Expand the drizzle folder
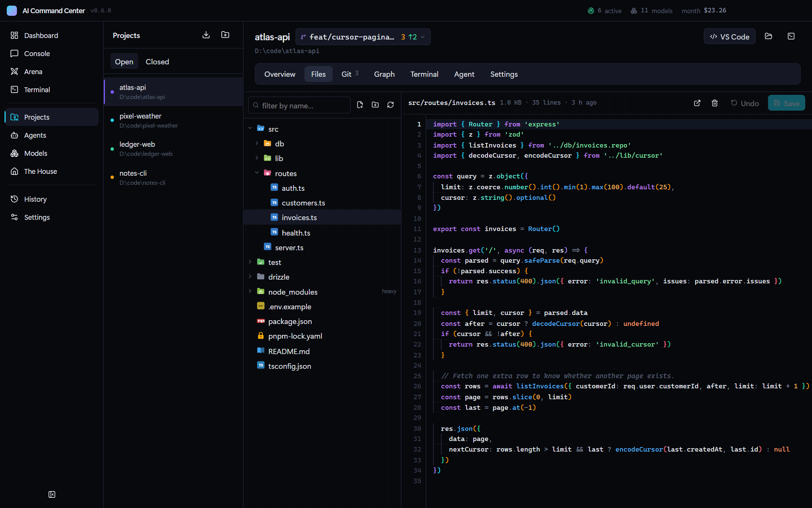 [250, 277]
